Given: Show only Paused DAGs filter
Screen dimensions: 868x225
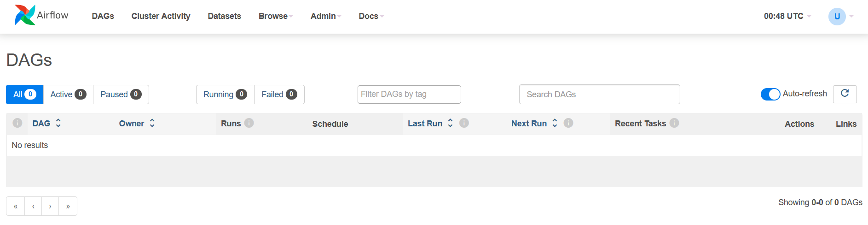Looking at the screenshot, I should pyautogui.click(x=121, y=95).
